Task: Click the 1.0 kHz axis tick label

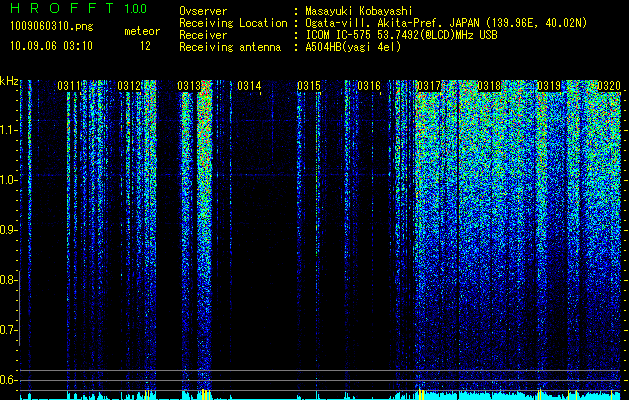Action: (x=8, y=180)
